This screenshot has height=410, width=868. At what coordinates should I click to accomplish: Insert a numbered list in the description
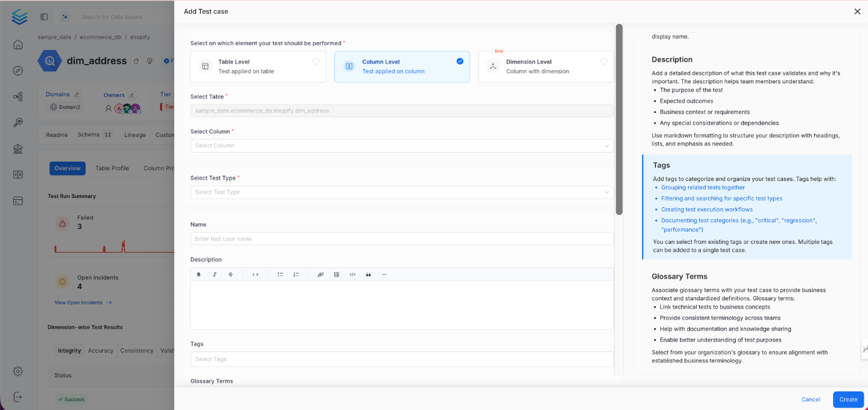296,274
